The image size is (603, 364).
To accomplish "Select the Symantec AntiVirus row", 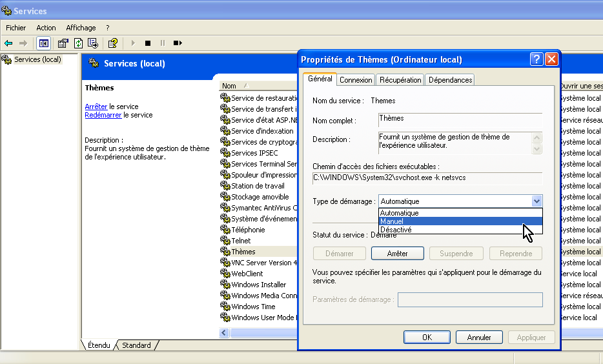I will 258,208.
